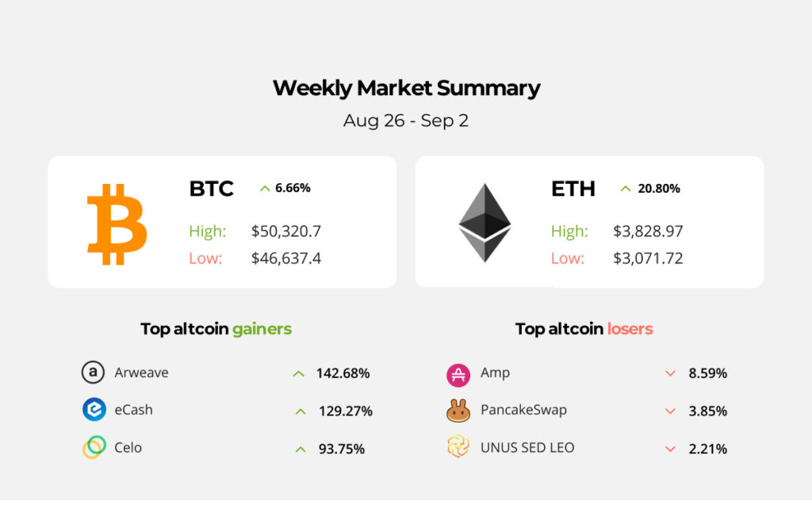Screen dimensions: 812x505
Task: Click the green up arrow beside BTC
Action: pyautogui.click(x=265, y=189)
